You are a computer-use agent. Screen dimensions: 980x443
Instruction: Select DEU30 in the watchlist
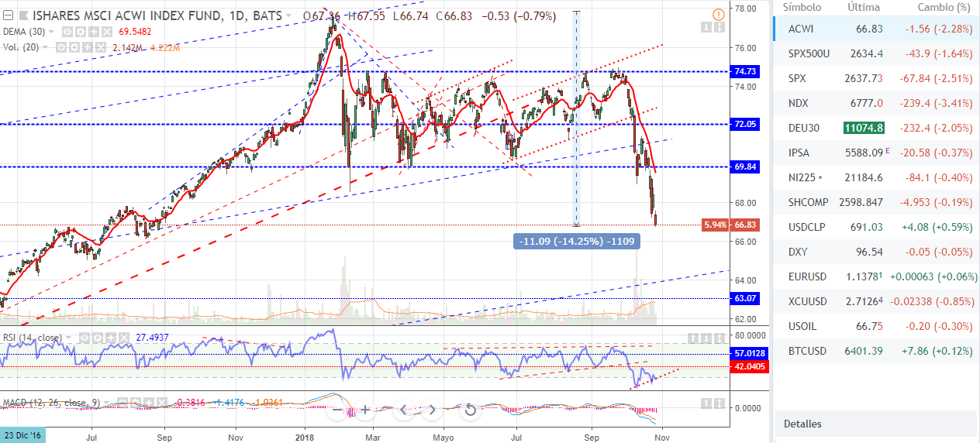pos(876,128)
